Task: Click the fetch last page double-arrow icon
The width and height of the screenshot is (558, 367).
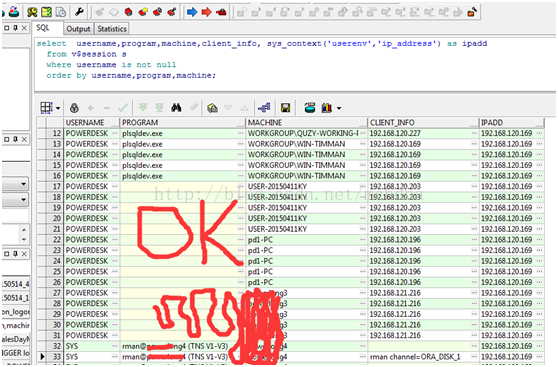Action: pos(159,107)
